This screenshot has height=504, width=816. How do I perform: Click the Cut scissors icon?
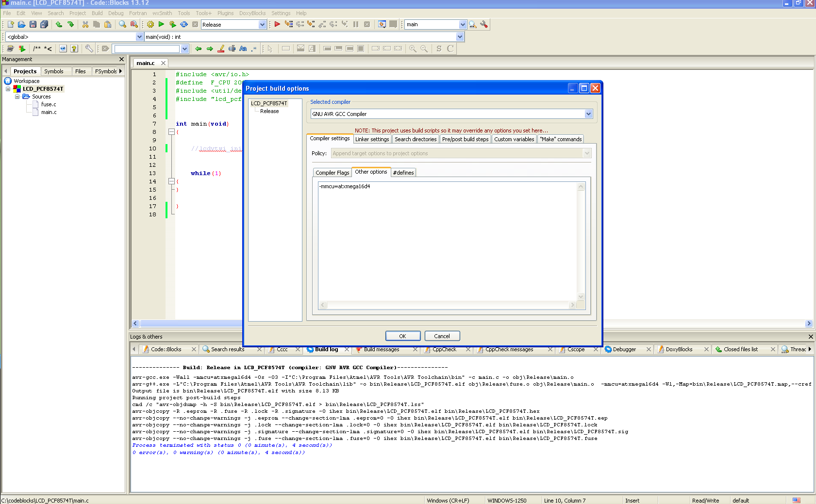(85, 24)
